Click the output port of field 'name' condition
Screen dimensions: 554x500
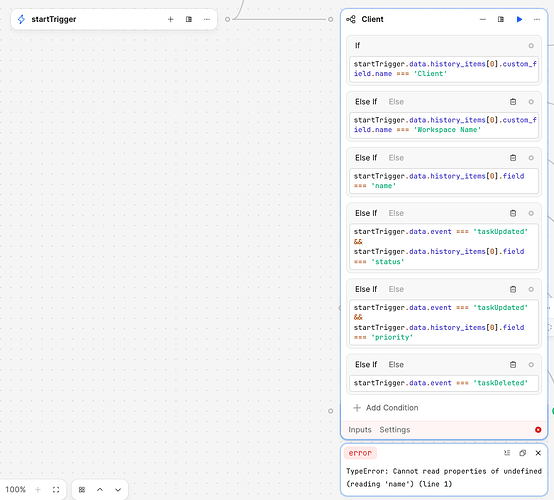point(531,158)
